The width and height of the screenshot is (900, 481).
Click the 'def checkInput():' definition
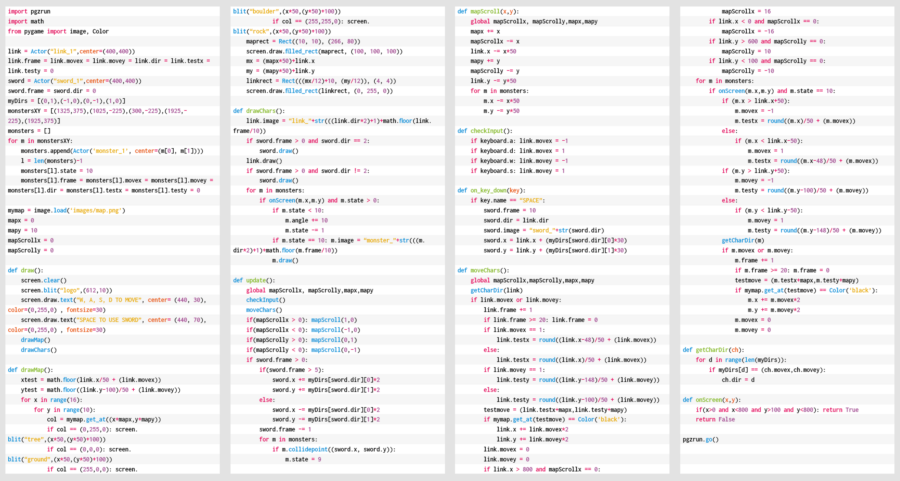tap(488, 130)
